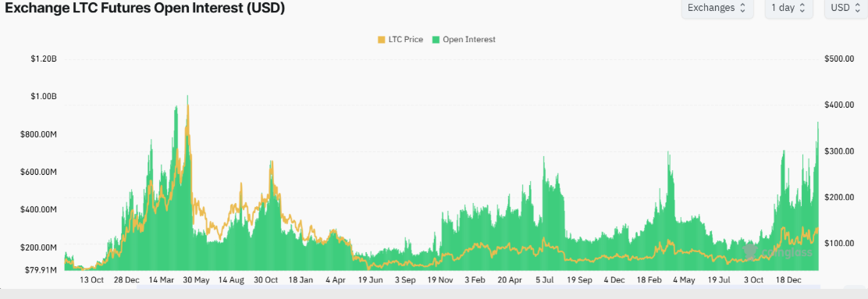This screenshot has height=299, width=868.
Task: Click the chart title Exchange LTC Futures Open Interest
Action: pos(145,9)
